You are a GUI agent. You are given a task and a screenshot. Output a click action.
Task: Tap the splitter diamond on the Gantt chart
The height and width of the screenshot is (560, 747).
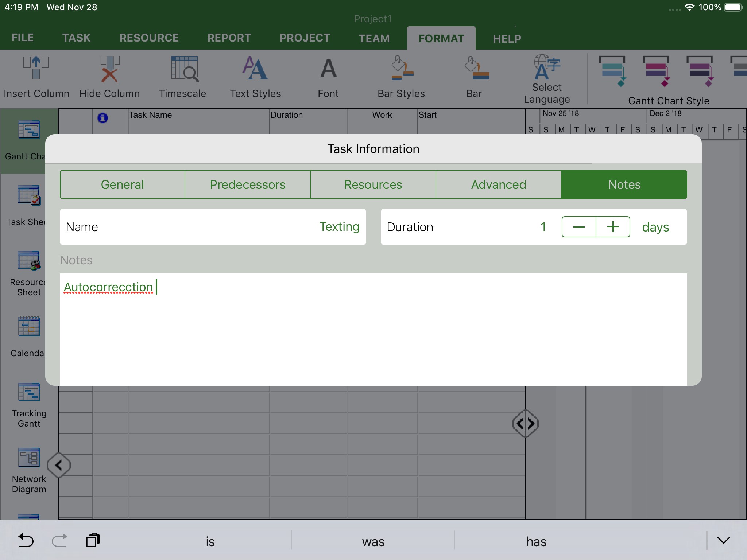click(x=525, y=424)
